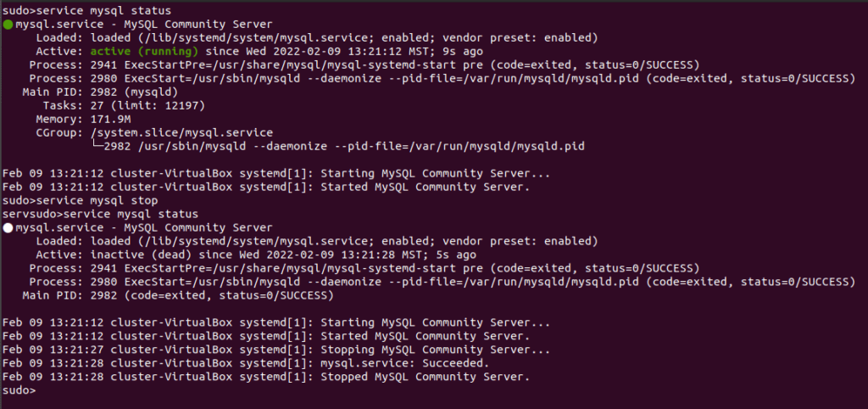The image size is (868, 409).
Task: Click the green 'active (running)' text
Action: click(x=144, y=52)
